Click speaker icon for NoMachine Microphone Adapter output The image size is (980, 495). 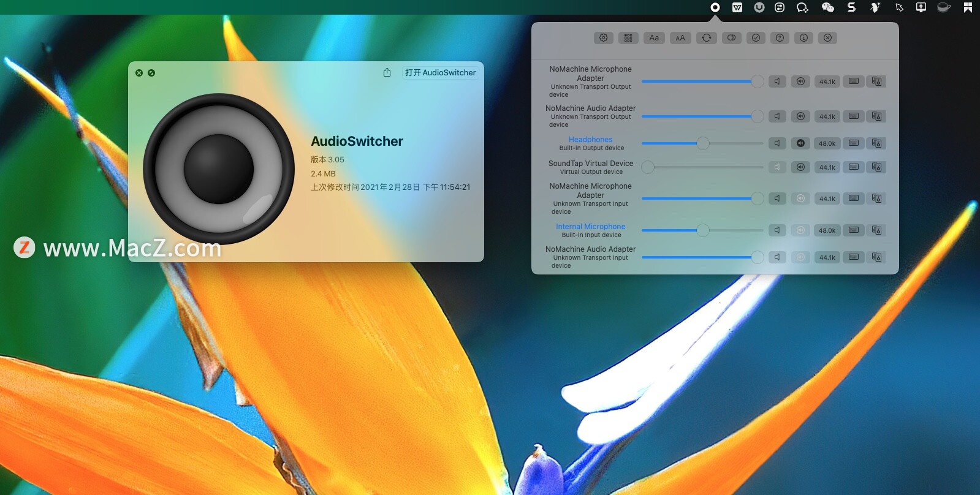(x=877, y=81)
